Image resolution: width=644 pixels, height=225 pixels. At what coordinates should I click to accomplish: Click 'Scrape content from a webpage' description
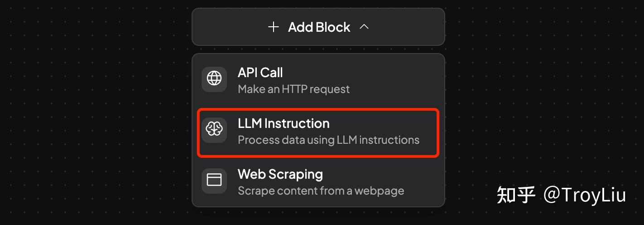click(321, 191)
